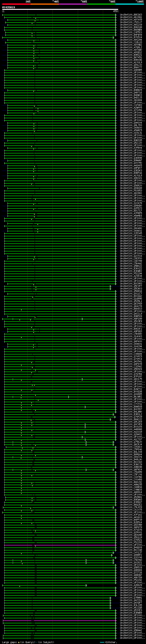Select the label UniRef100_Q8X175
Image resolution: width=146 pixels, height=644 pixels.
(131, 379)
